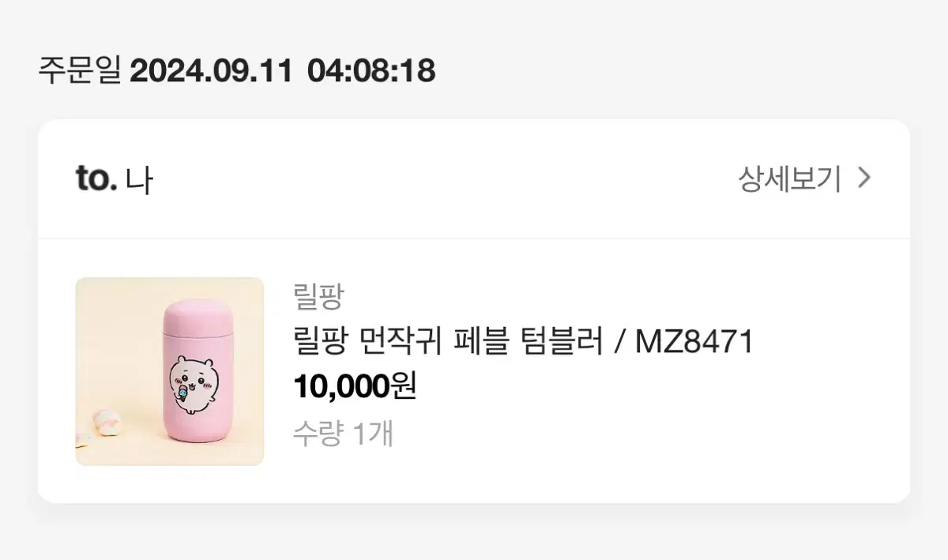Select the 릴팡 brand name label

(x=318, y=299)
